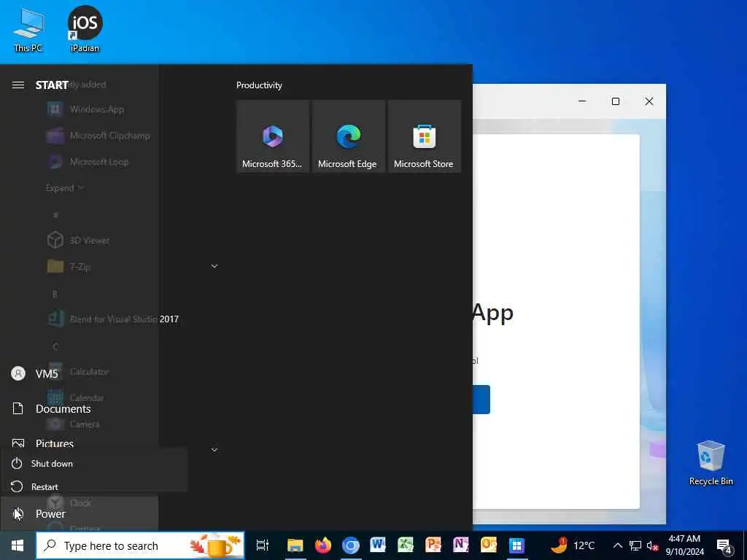This screenshot has height=560, width=747.
Task: Focus the 'Type here to search' box
Action: pos(140,545)
